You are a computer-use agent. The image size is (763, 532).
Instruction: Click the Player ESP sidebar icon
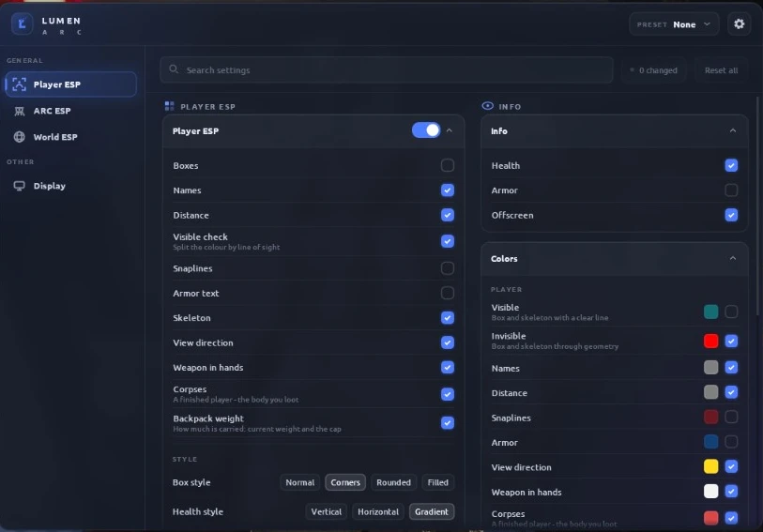pyautogui.click(x=19, y=84)
